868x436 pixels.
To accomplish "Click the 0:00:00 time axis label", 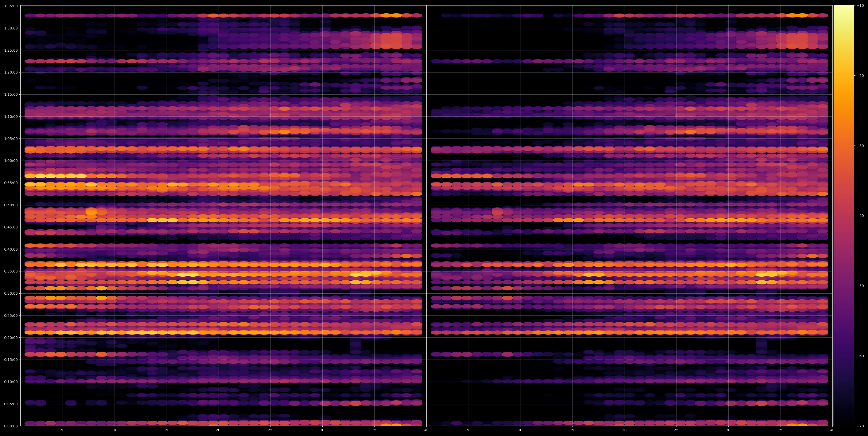I will click(x=11, y=426).
